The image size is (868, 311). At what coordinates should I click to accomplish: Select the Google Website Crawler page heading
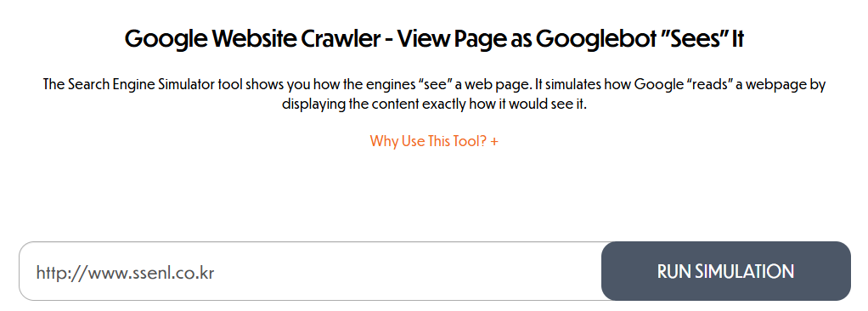coord(434,40)
